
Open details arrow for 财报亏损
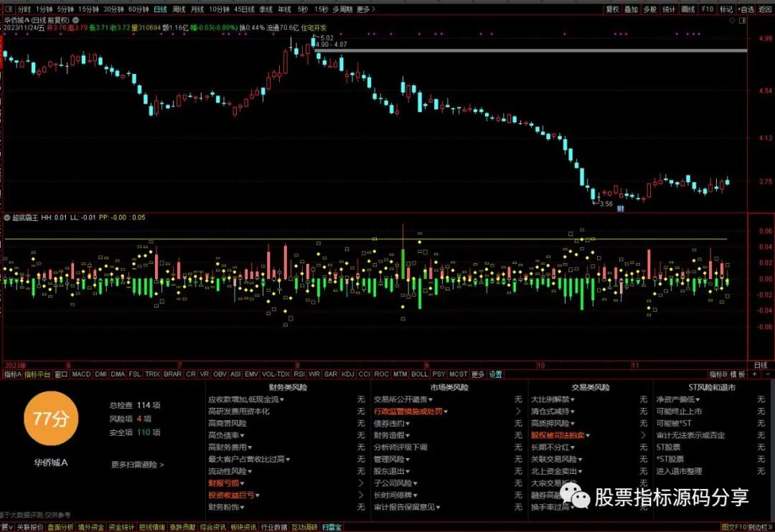click(361, 483)
